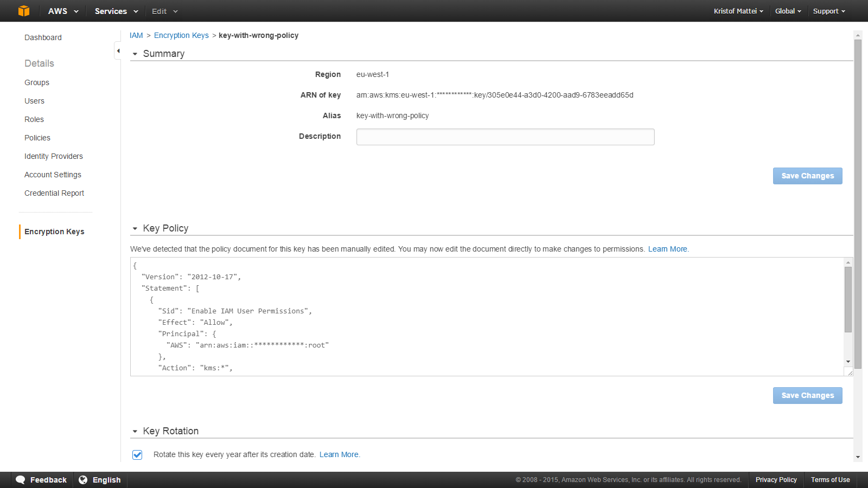Click the Description text field
The height and width of the screenshot is (488, 868).
(505, 137)
